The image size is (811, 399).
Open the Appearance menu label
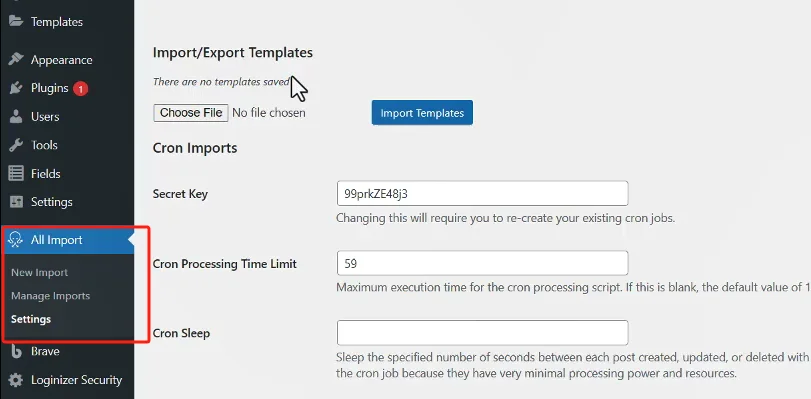coord(62,60)
